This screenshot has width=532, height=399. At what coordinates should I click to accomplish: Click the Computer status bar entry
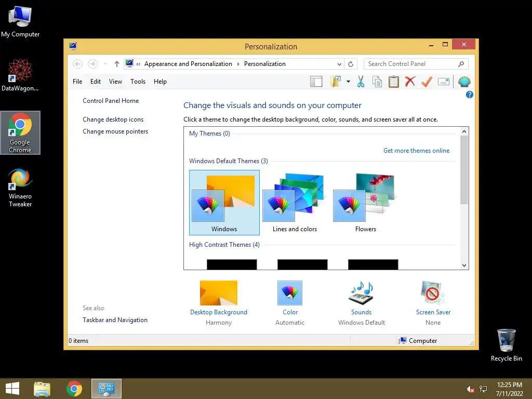(x=418, y=341)
